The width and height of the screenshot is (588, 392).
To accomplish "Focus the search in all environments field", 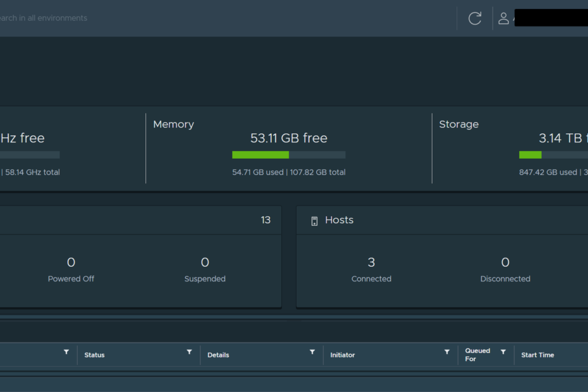I will coord(43,18).
